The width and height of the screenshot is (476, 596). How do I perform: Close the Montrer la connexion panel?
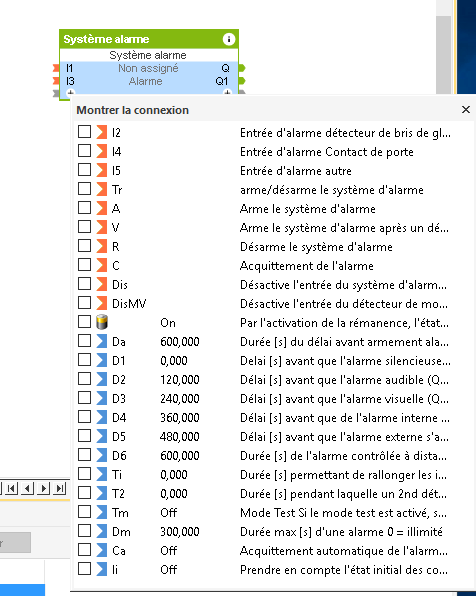pyautogui.click(x=466, y=109)
